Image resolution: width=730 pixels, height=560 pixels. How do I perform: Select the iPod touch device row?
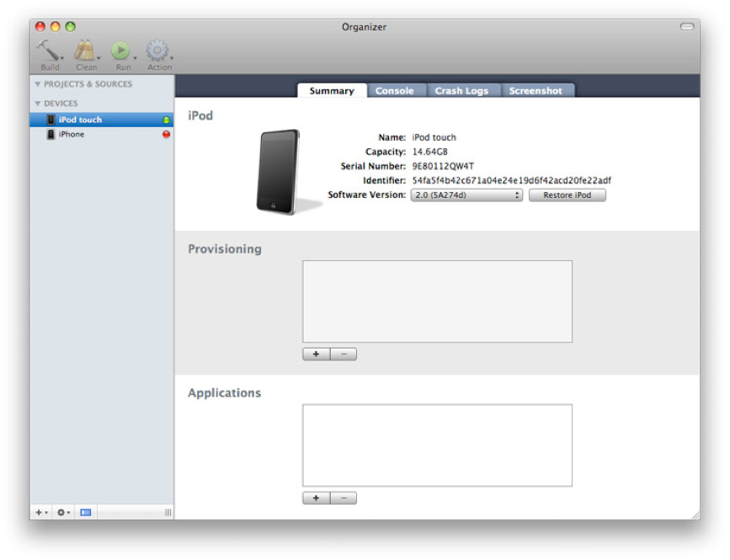[x=102, y=120]
